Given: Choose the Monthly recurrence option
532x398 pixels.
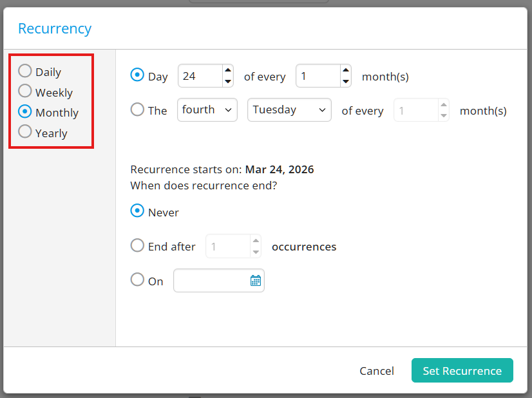Looking at the screenshot, I should coord(25,111).
